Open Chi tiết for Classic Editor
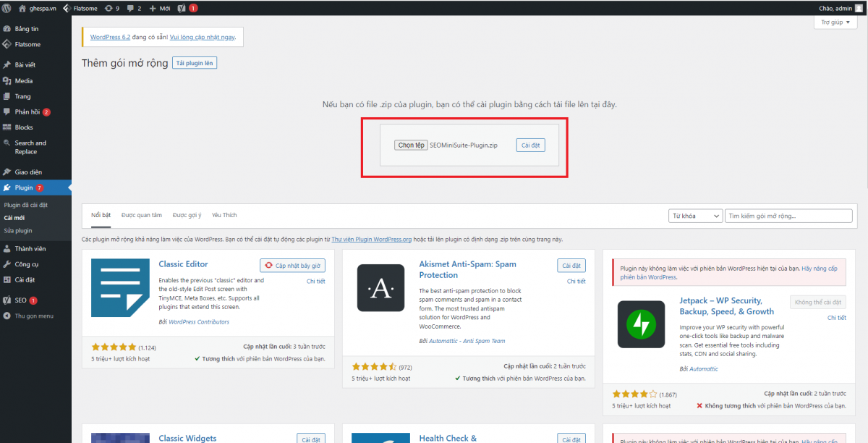 pyautogui.click(x=316, y=281)
